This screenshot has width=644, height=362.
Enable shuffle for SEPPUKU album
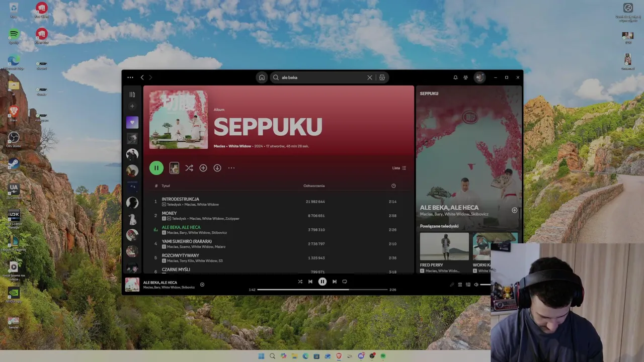(189, 168)
